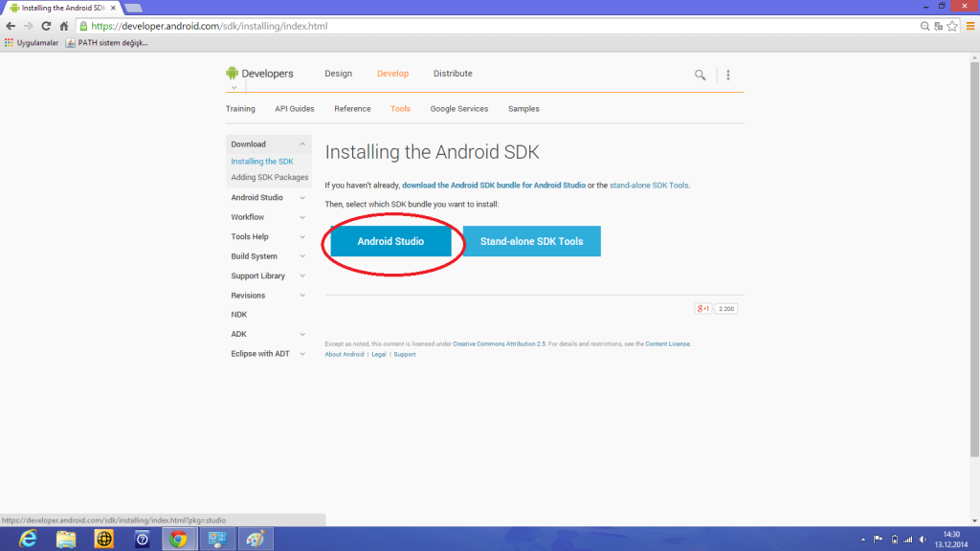This screenshot has height=551, width=980.
Task: Click the Android Developers logo
Action: [x=259, y=74]
